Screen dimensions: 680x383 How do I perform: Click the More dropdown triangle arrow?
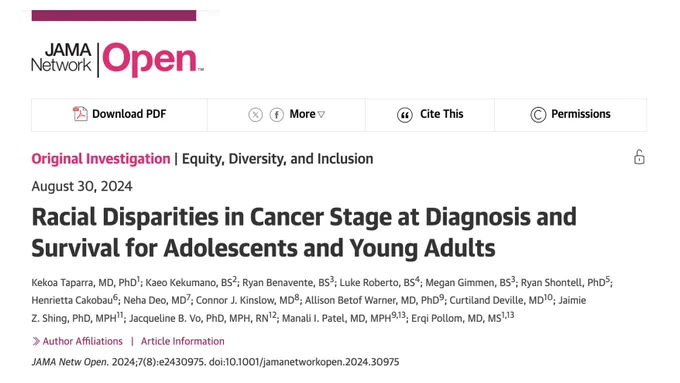point(321,115)
